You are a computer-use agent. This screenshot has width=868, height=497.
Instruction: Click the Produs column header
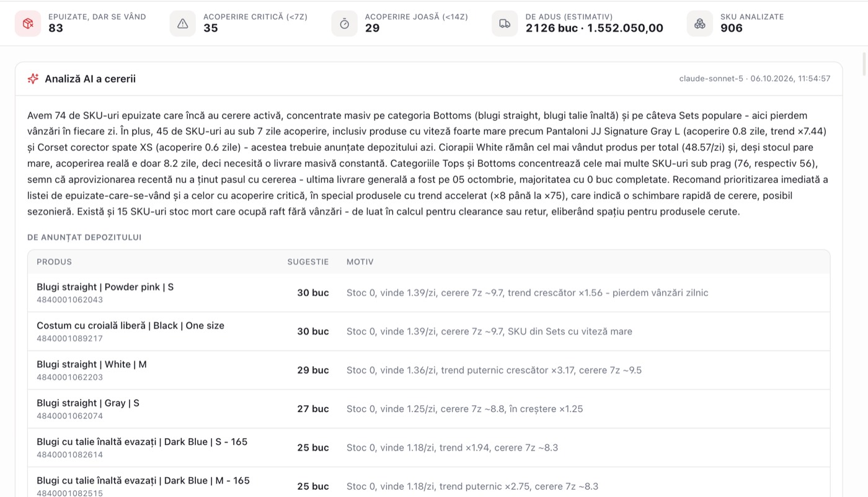click(x=55, y=262)
